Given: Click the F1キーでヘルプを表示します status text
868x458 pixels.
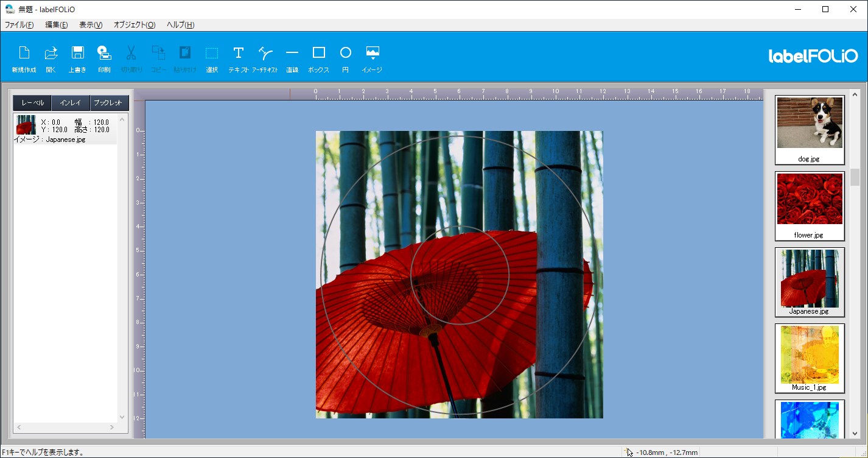Looking at the screenshot, I should (x=43, y=453).
